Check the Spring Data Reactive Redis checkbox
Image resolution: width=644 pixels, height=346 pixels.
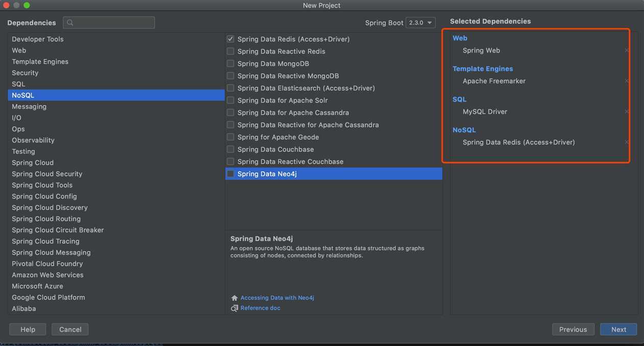point(230,51)
